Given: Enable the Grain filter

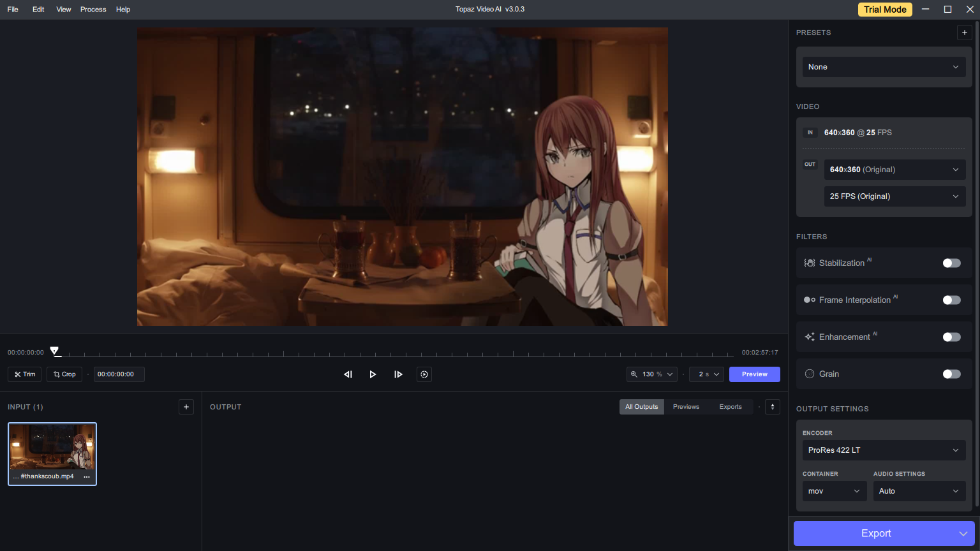Looking at the screenshot, I should click(951, 374).
